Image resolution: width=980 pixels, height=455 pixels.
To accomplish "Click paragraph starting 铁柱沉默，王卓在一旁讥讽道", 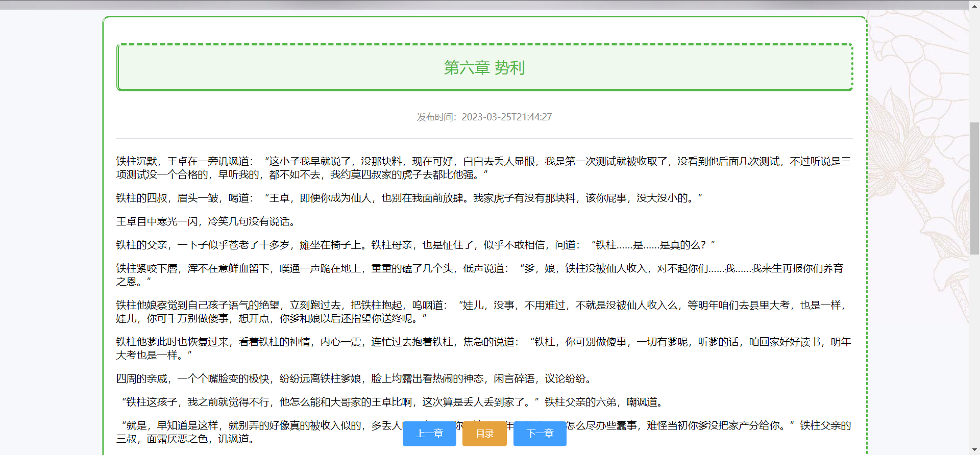I will 484,168.
